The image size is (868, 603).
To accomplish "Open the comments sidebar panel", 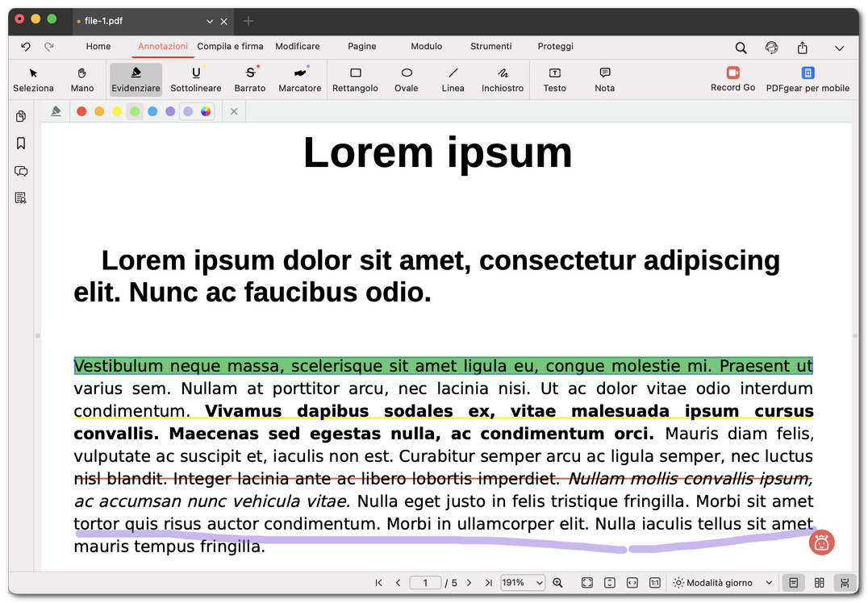I will pos(20,171).
